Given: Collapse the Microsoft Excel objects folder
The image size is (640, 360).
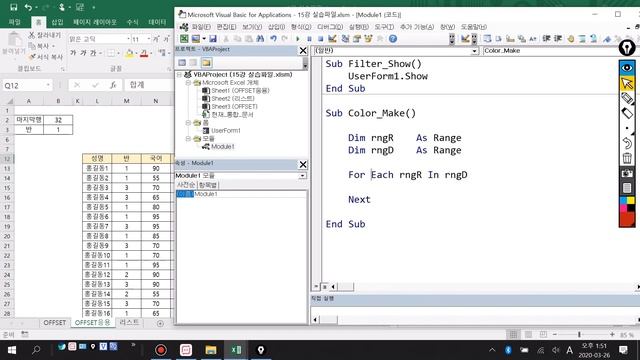Looking at the screenshot, I should pyautogui.click(x=188, y=82).
